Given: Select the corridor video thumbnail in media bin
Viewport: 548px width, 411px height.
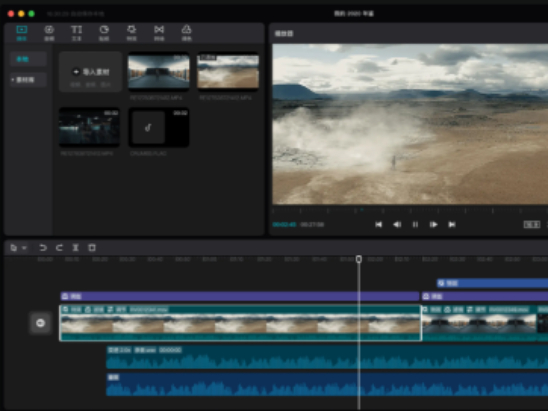Looking at the screenshot, I should (159, 72).
